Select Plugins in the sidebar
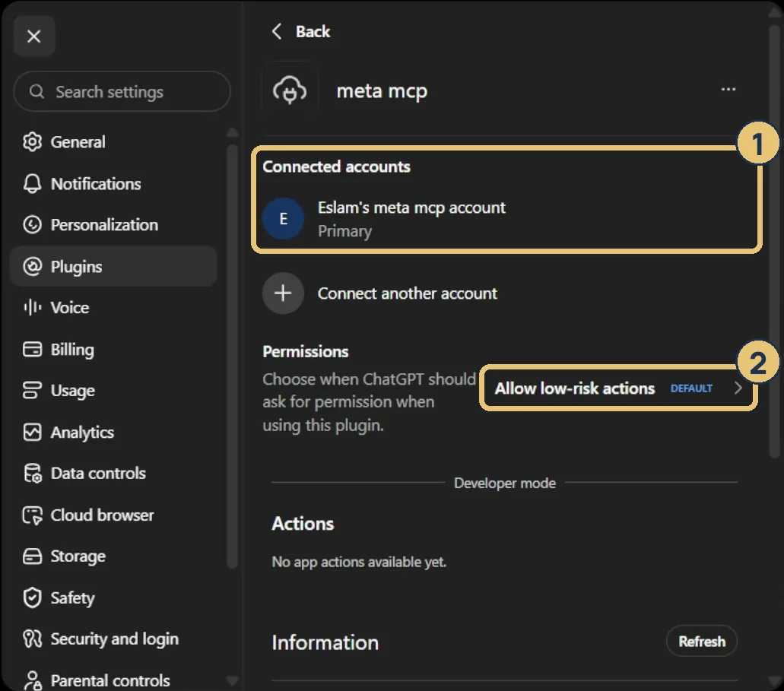 pyautogui.click(x=113, y=266)
